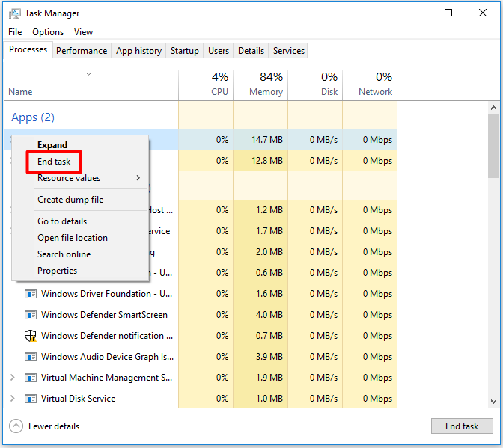503x448 pixels.
Task: Select the Windows Audio Device Graph row
Action: 201,357
